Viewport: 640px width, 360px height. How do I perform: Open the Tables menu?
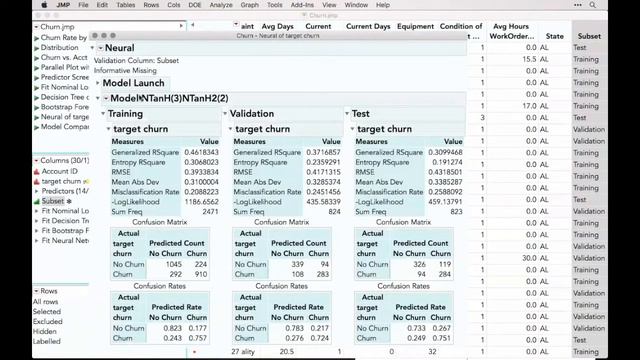click(x=126, y=5)
